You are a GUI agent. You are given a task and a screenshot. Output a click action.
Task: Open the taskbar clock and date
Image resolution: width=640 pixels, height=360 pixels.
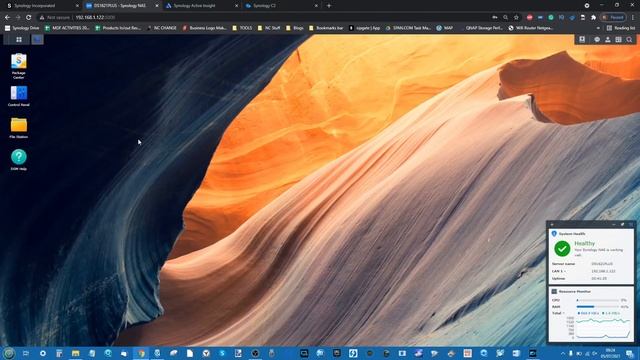coord(610,353)
